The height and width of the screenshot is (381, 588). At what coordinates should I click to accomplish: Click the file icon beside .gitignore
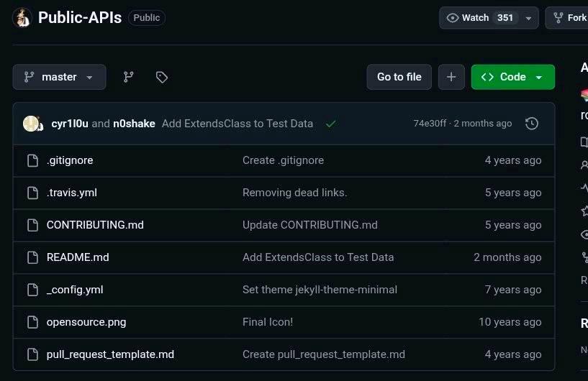click(x=32, y=160)
